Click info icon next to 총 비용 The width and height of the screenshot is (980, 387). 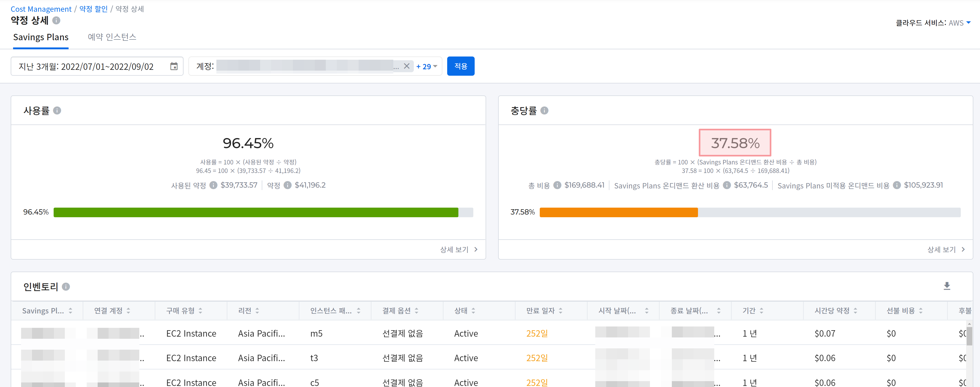[557, 185]
